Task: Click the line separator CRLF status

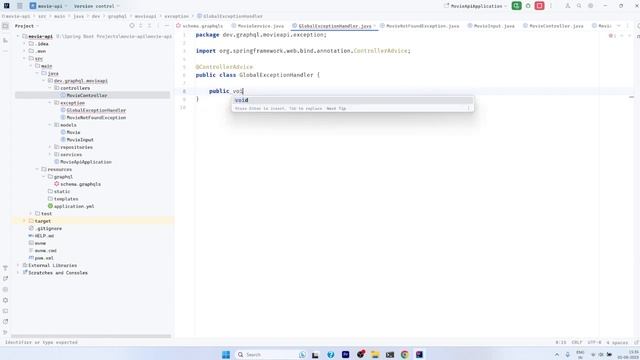Action: (576, 342)
